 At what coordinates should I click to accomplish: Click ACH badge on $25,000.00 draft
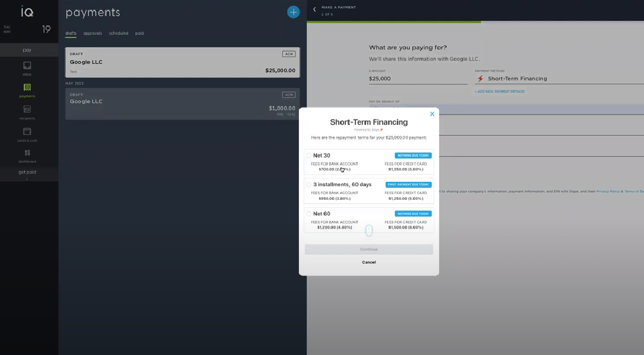tap(289, 54)
